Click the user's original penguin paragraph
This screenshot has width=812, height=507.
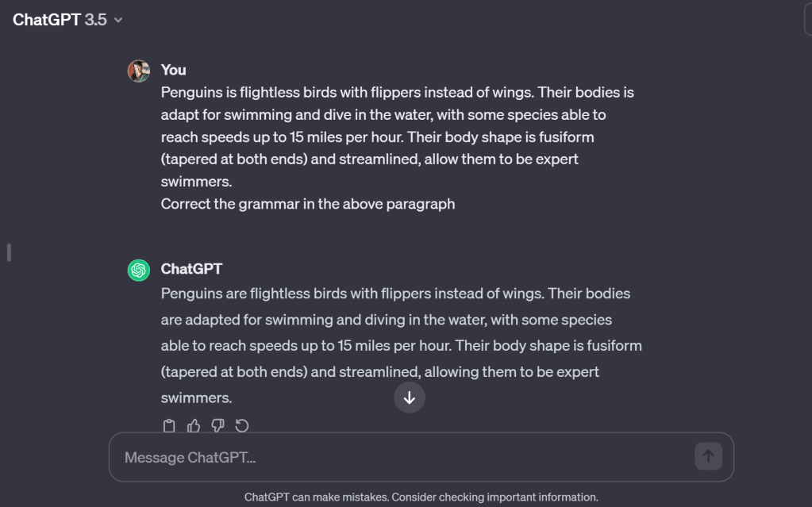tap(397, 136)
